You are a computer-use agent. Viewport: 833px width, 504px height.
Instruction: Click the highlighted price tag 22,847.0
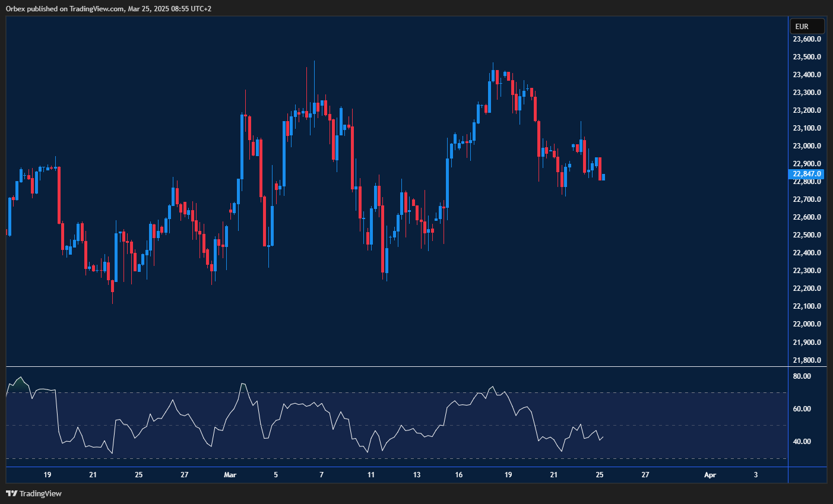[x=806, y=174]
